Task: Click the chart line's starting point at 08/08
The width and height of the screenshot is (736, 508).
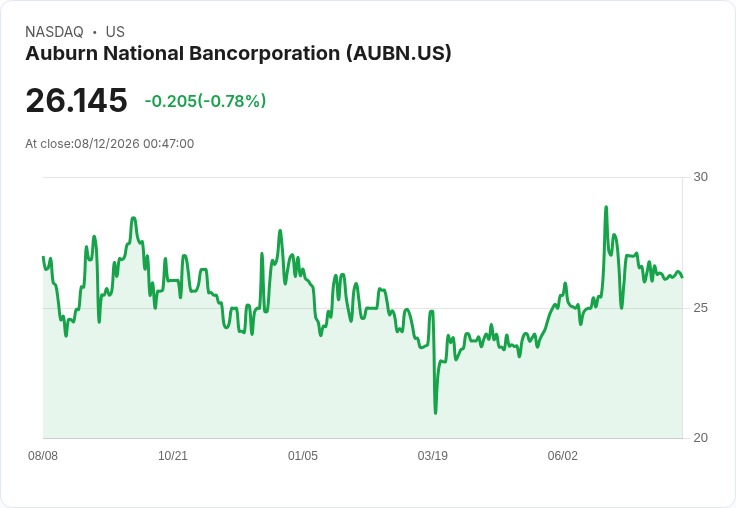Action: [43, 257]
